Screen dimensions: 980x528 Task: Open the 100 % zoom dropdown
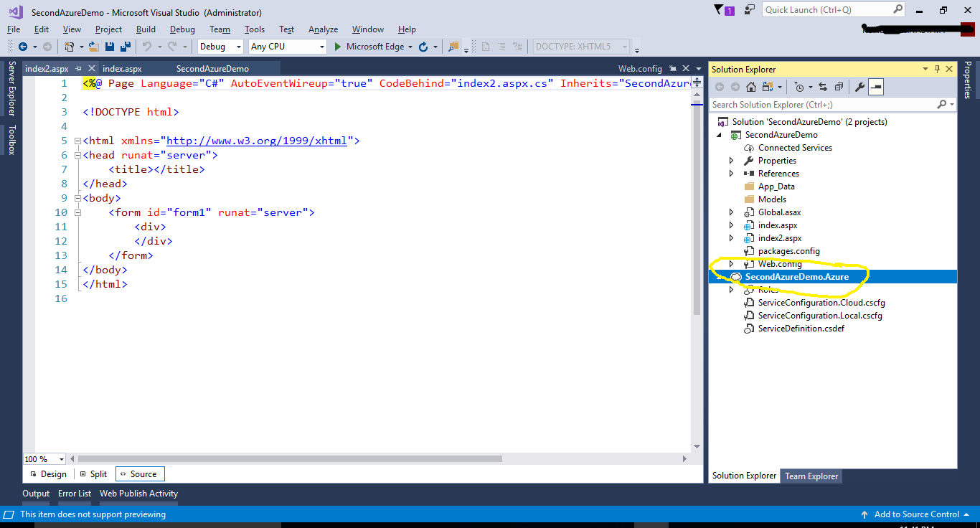61,459
